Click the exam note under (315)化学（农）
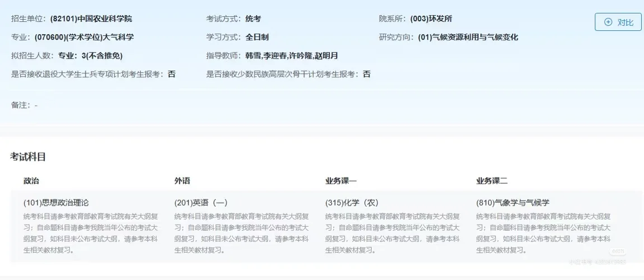 (392, 233)
